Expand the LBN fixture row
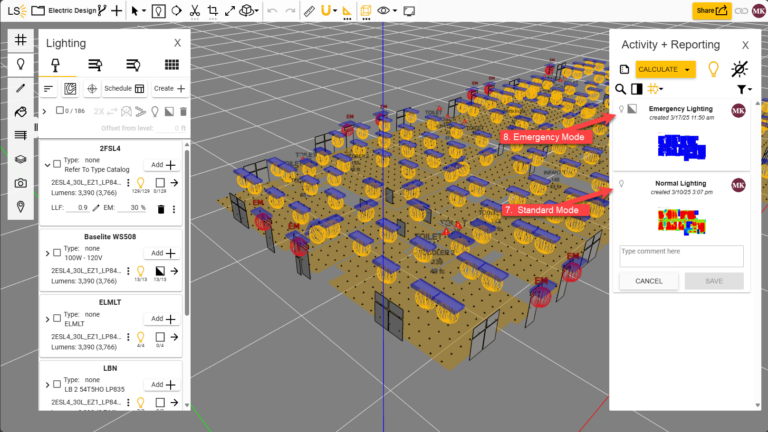Screen dimensions: 768x432 tap(48, 385)
